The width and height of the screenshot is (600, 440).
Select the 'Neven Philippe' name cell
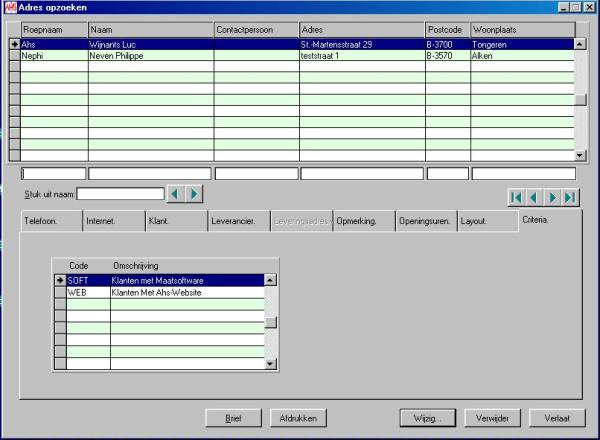(x=151, y=55)
